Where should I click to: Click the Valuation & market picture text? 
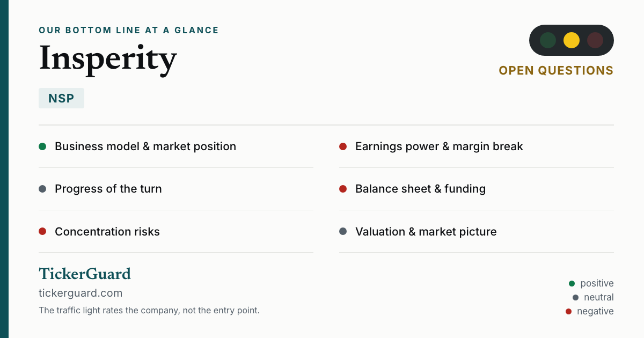(426, 232)
